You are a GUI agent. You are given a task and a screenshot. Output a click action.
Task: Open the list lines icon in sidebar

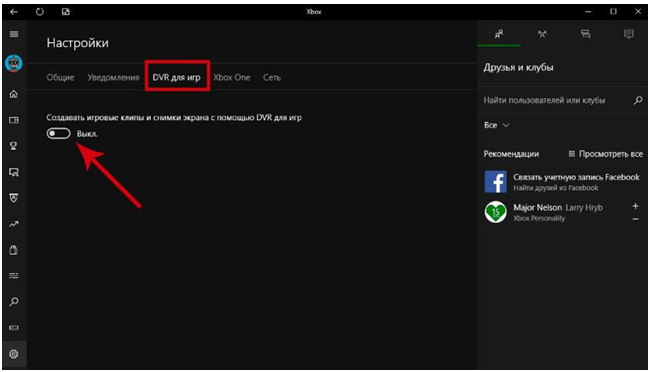coord(14,276)
